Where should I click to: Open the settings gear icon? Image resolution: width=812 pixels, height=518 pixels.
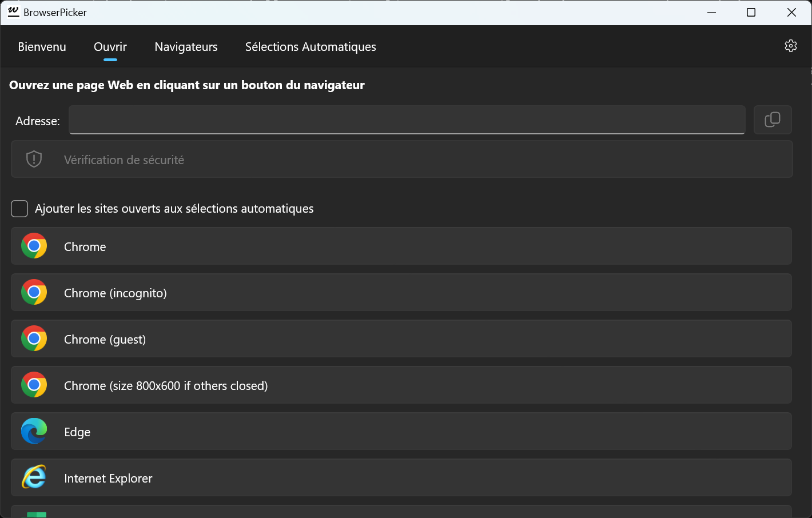pyautogui.click(x=791, y=46)
